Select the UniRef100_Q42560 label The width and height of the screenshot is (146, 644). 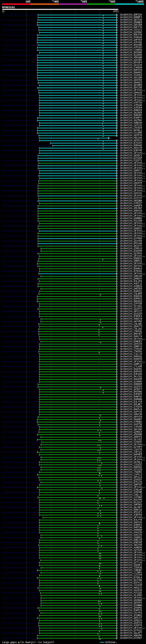click(131, 120)
